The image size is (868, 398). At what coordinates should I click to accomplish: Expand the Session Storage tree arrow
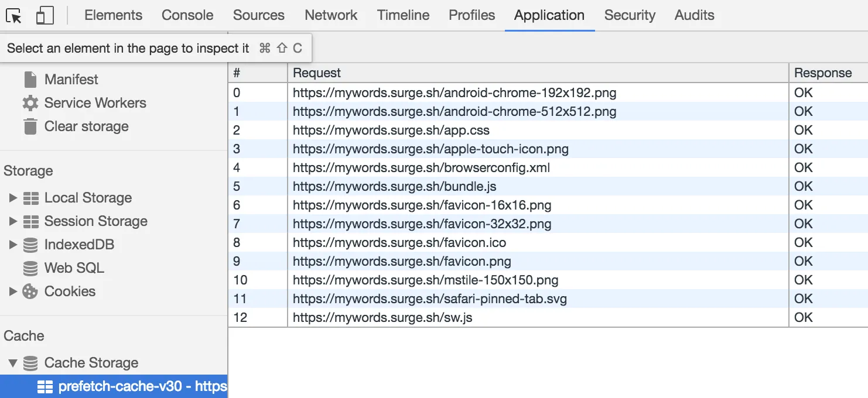tap(13, 221)
